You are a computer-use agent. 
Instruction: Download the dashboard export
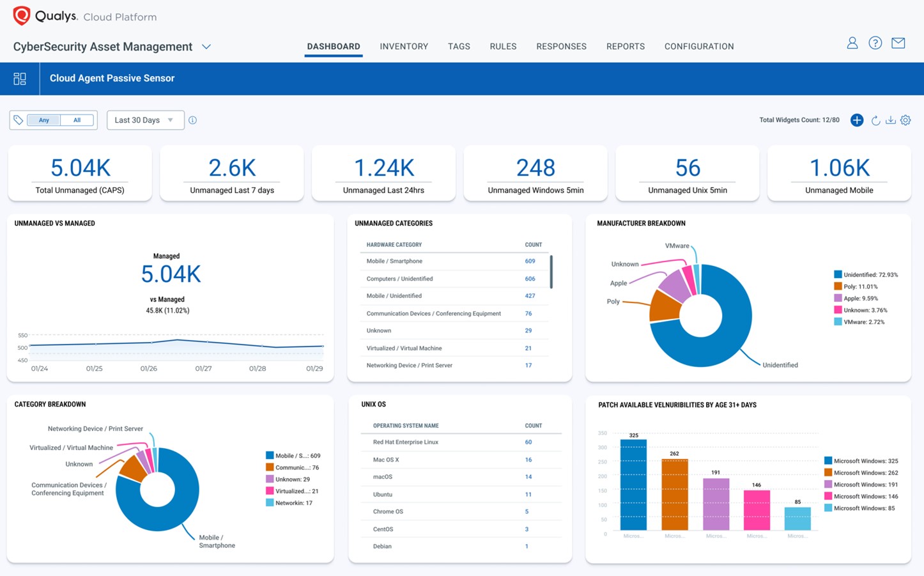pyautogui.click(x=891, y=120)
